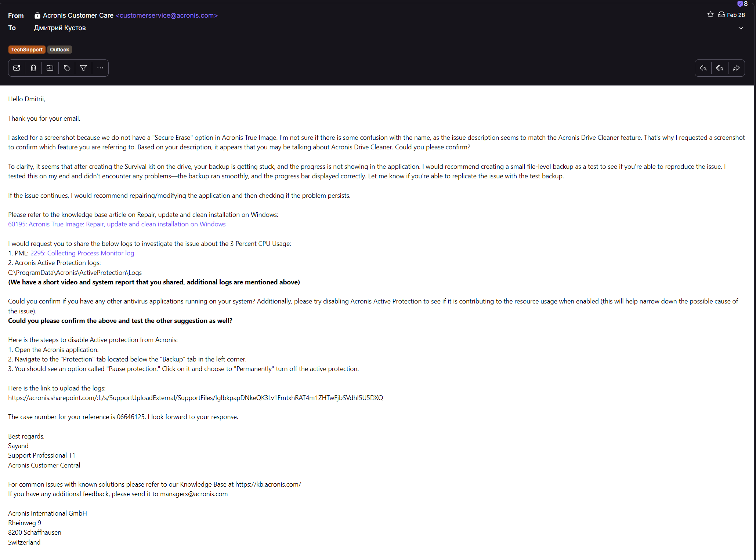Open the tag label icon

pos(67,68)
